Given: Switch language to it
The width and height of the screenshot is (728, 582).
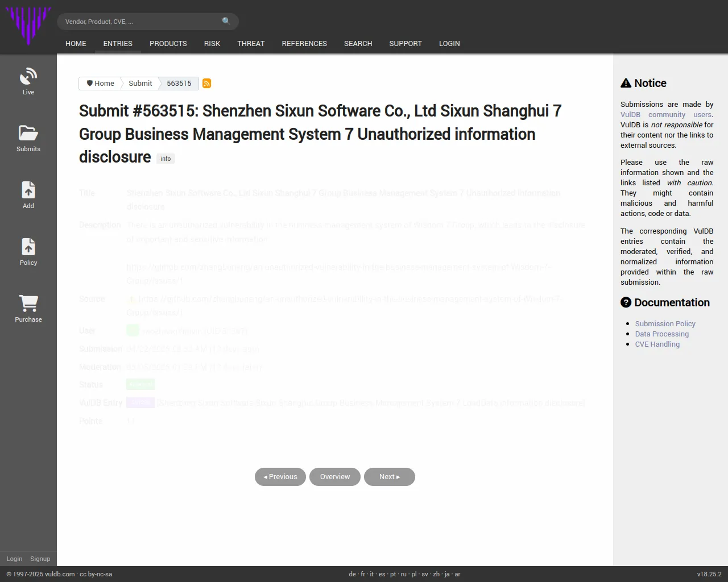Looking at the screenshot, I should (372, 574).
